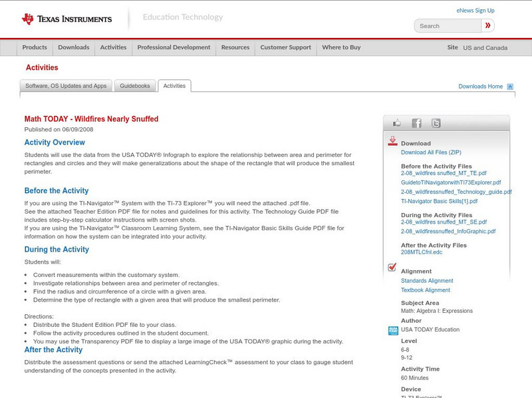This screenshot has width=532, height=398.
Task: Open the Professional Development menu
Action: coord(174,47)
